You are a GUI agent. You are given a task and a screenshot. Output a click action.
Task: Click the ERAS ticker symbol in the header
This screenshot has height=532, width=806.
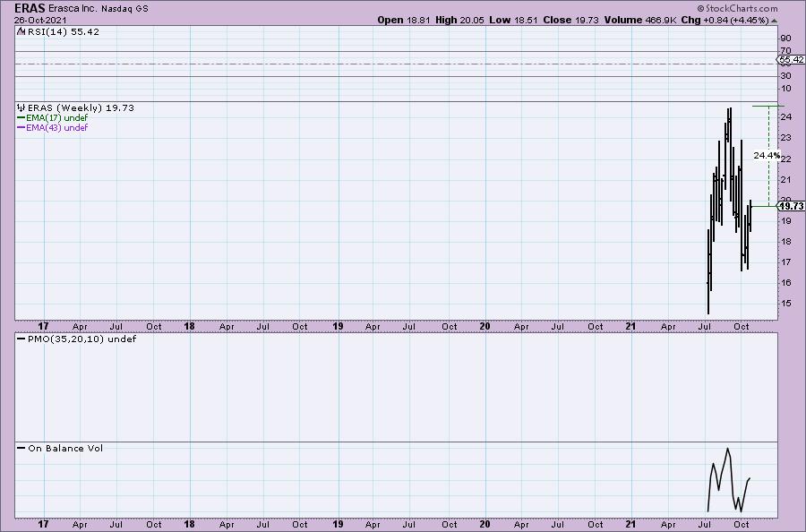(x=30, y=8)
